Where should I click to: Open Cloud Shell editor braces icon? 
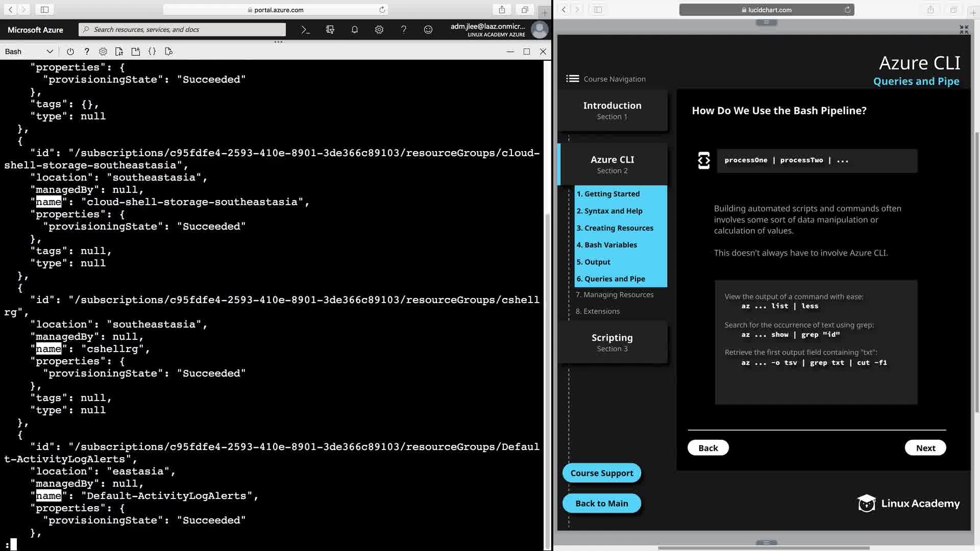point(152,52)
